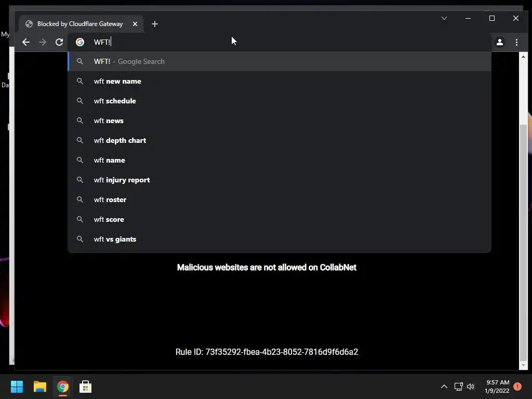Viewport: 532px width, 399px height.
Task: Open the clock showing 9:57 AM
Action: click(x=497, y=387)
